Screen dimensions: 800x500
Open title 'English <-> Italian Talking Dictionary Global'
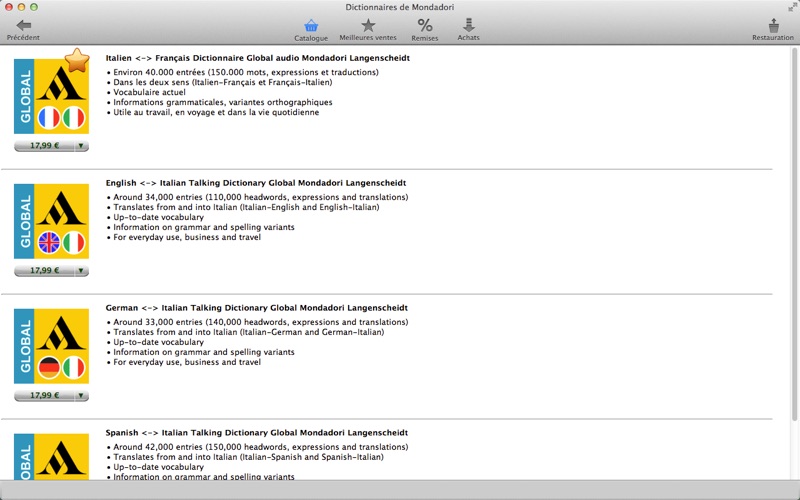click(x=256, y=183)
